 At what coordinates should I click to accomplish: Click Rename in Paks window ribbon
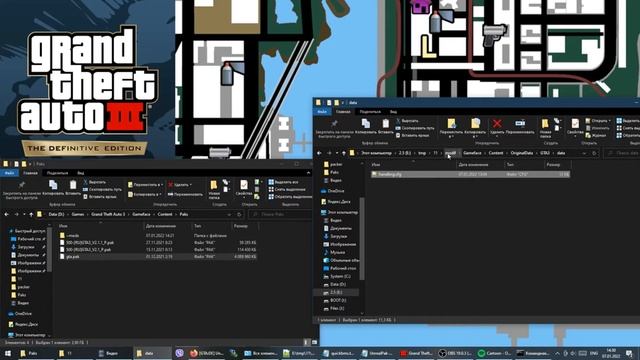(185, 194)
